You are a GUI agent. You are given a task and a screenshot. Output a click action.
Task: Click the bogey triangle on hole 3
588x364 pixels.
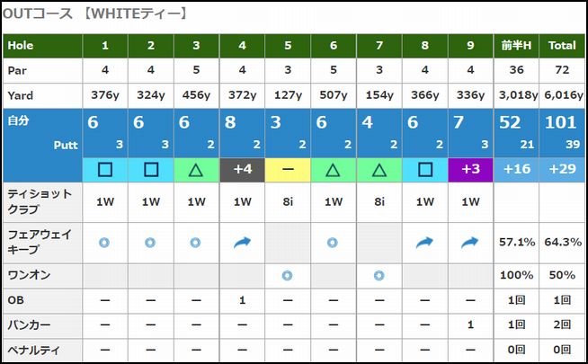coord(197,169)
